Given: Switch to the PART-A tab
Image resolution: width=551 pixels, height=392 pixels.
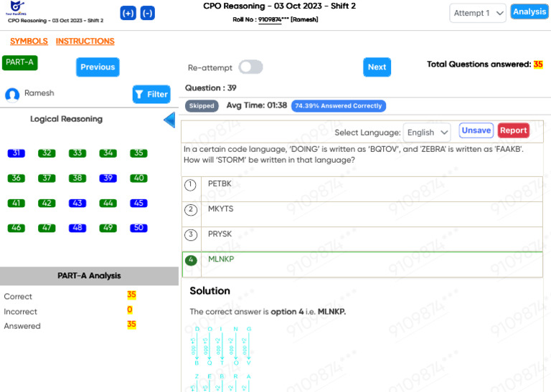Looking at the screenshot, I should pyautogui.click(x=19, y=63).
